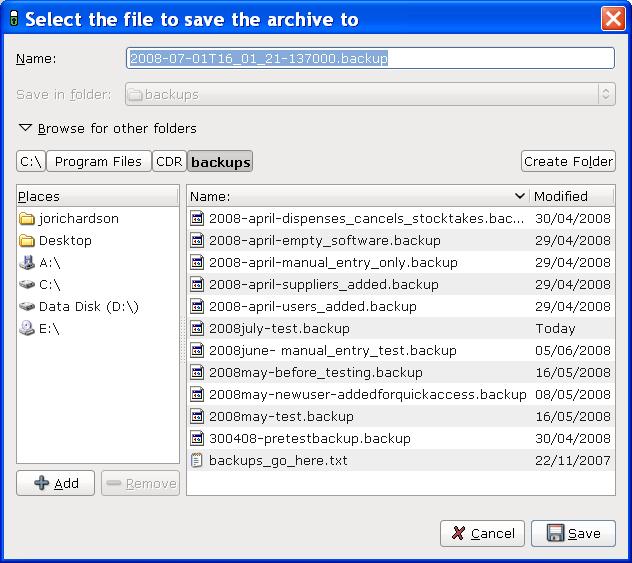Click the Save button
Image resolution: width=632 pixels, height=563 pixels.
click(x=573, y=533)
